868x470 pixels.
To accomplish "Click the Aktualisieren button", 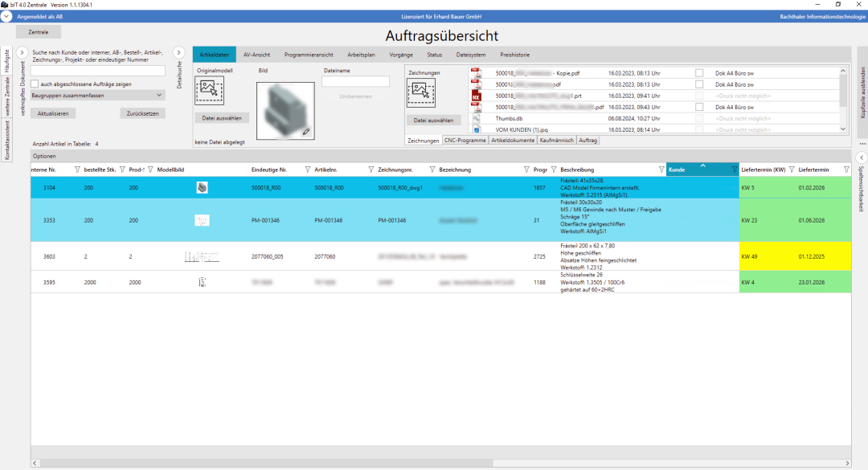I will 53,113.
